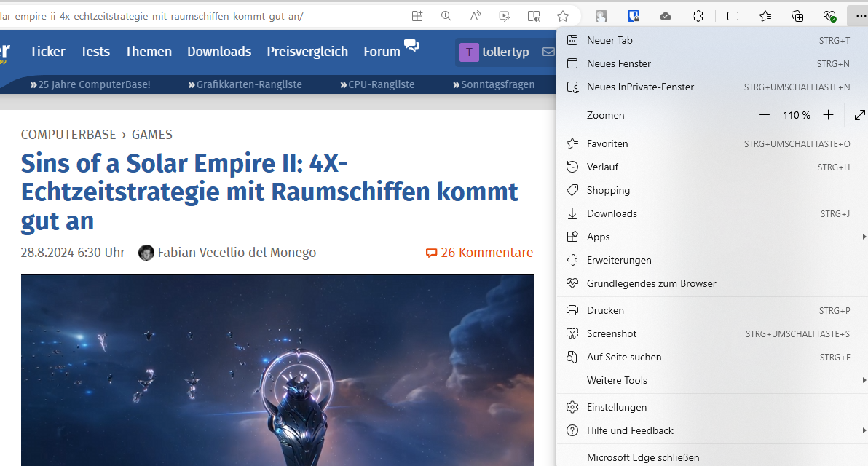Open the Tests navigation link
This screenshot has width=868, height=466.
[x=95, y=52]
